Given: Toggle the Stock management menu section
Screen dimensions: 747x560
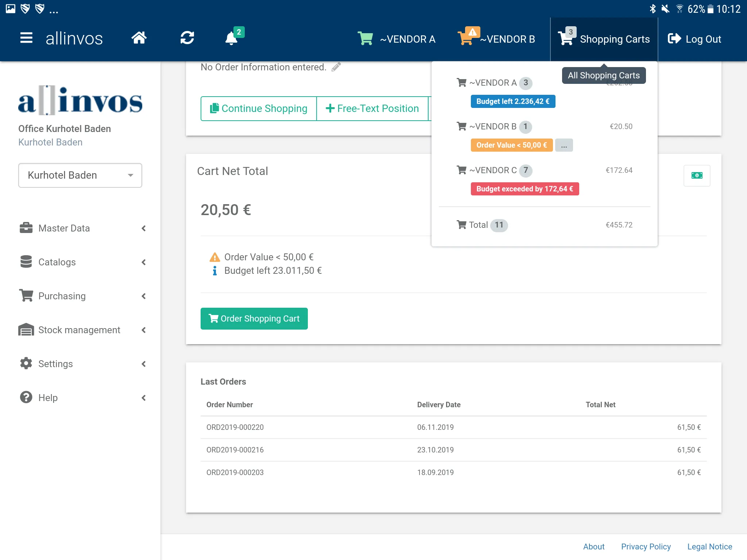Looking at the screenshot, I should (80, 330).
